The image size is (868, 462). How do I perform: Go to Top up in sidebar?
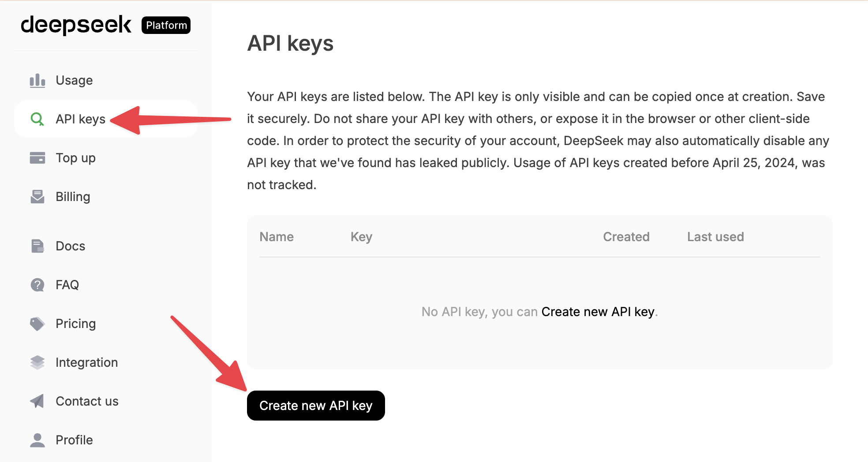click(x=75, y=158)
